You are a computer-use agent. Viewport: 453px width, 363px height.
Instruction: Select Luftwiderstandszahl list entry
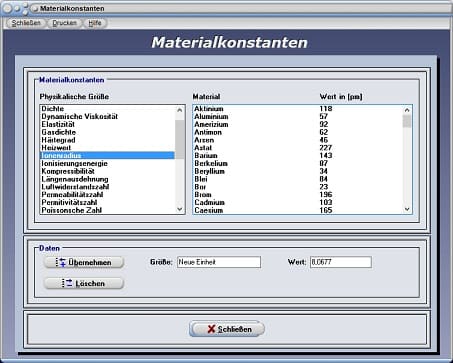tap(107, 187)
